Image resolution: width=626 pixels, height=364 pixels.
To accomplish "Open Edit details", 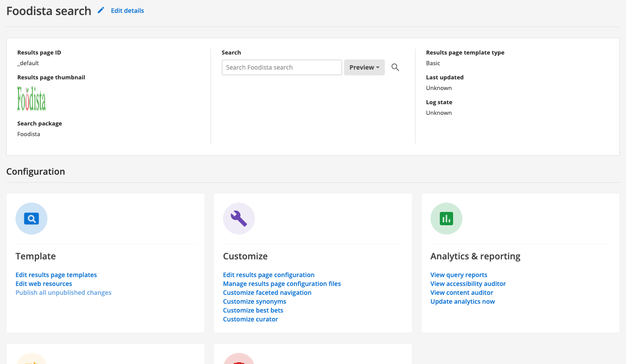I will [x=127, y=10].
